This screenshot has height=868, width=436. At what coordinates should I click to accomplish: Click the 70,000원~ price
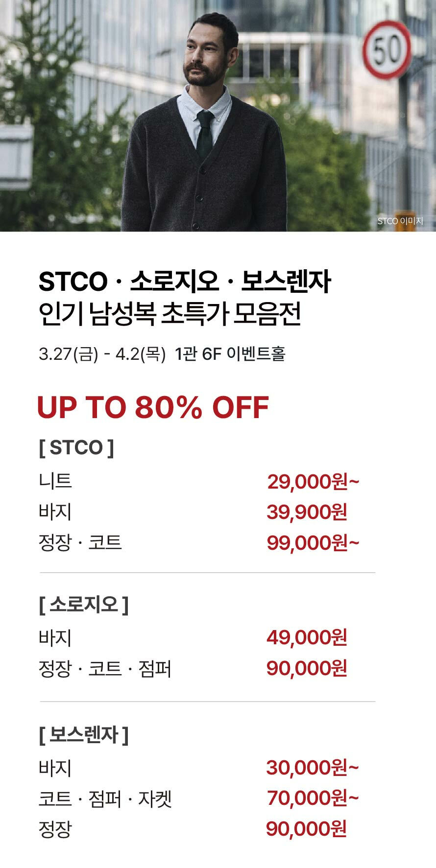tap(313, 798)
